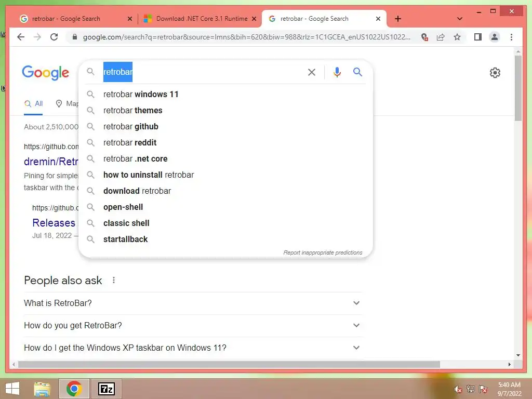Choose suggestion retrobar reddit

click(225, 142)
